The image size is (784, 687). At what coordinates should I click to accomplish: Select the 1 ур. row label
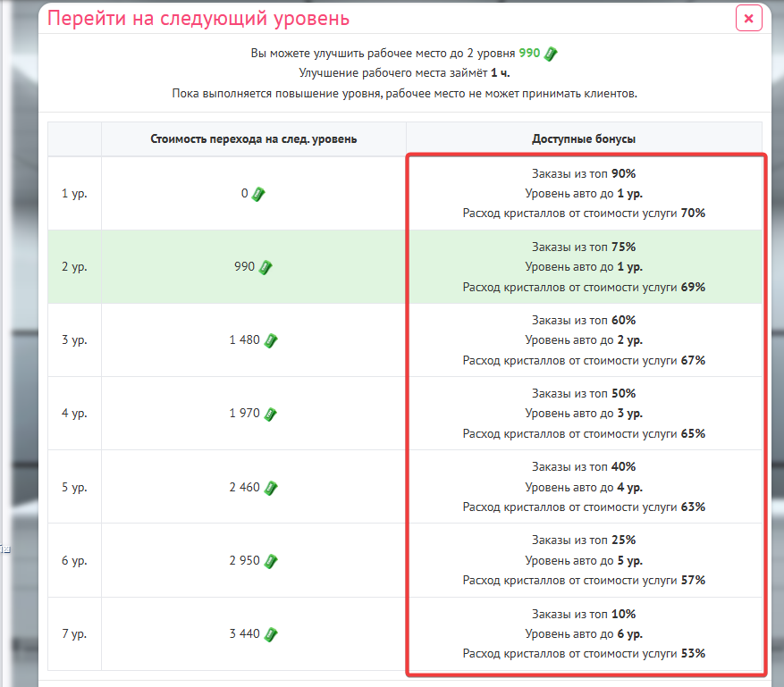point(74,193)
